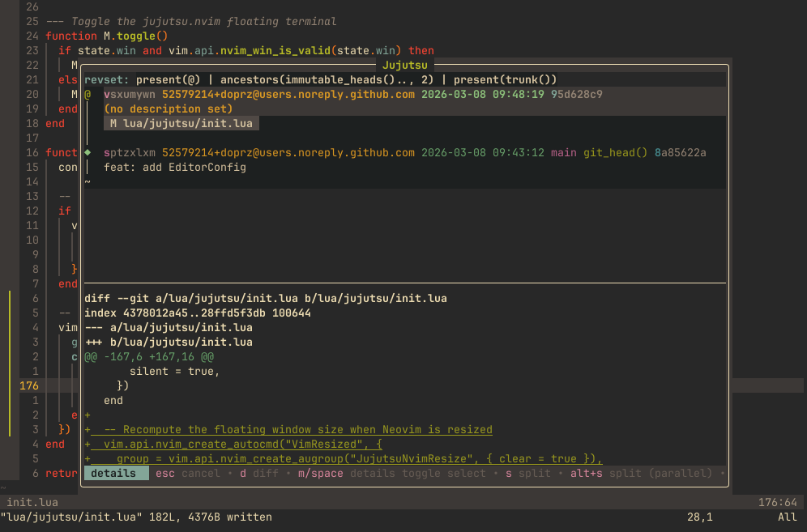Click the 28,1 ruler position

click(x=699, y=517)
